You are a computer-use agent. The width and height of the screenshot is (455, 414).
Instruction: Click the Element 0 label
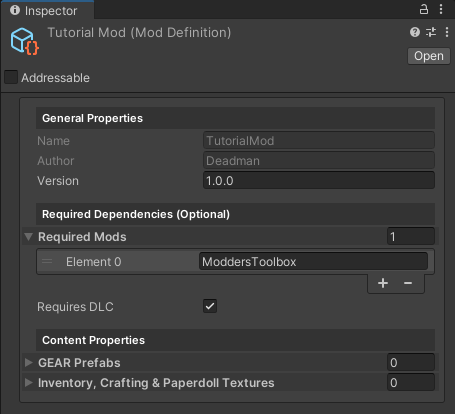point(94,262)
